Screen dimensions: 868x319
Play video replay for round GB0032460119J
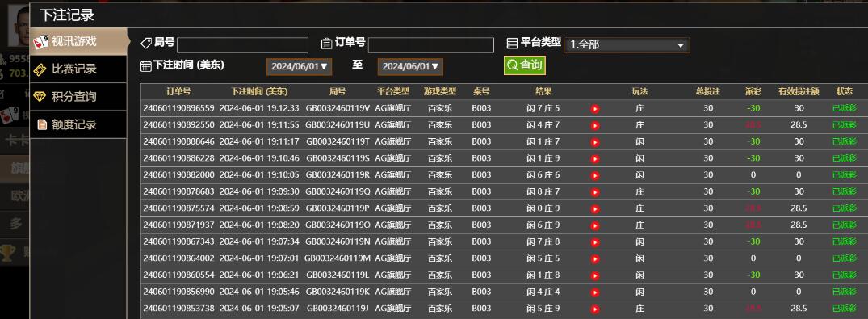pos(595,309)
